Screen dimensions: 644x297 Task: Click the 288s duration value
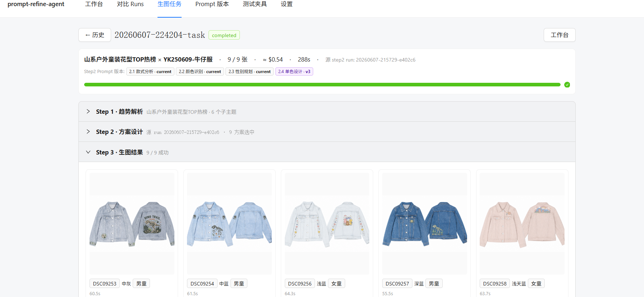coord(304,60)
